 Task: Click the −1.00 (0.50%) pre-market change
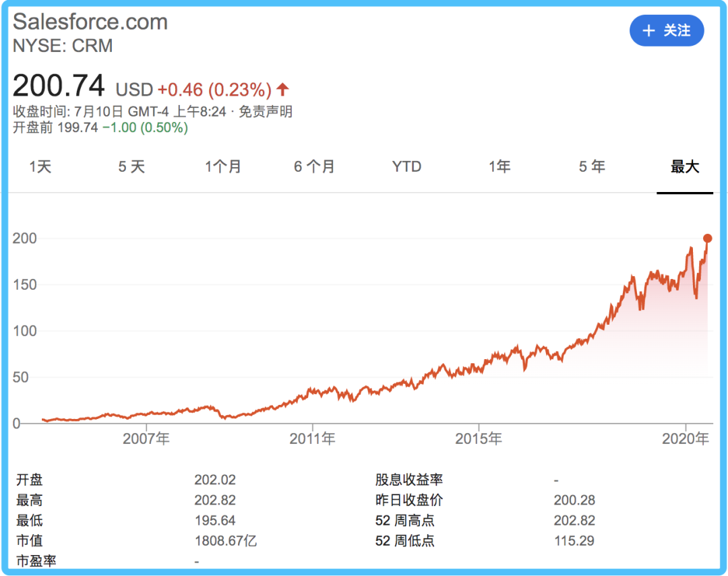pyautogui.click(x=146, y=127)
